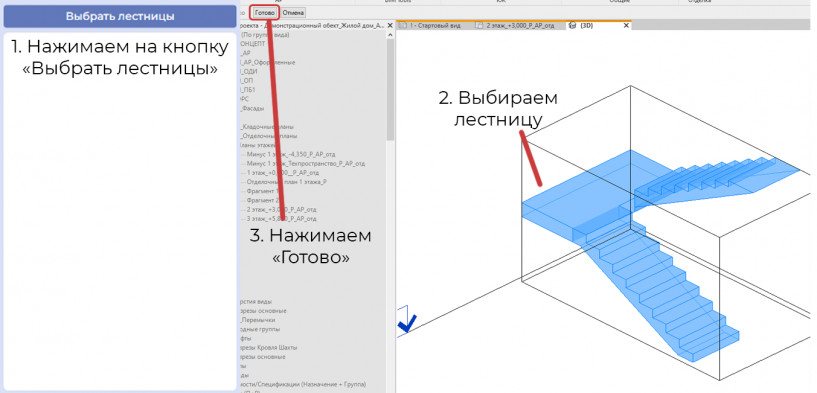Select the «_Кладочные планы» browser group

(x=266, y=127)
